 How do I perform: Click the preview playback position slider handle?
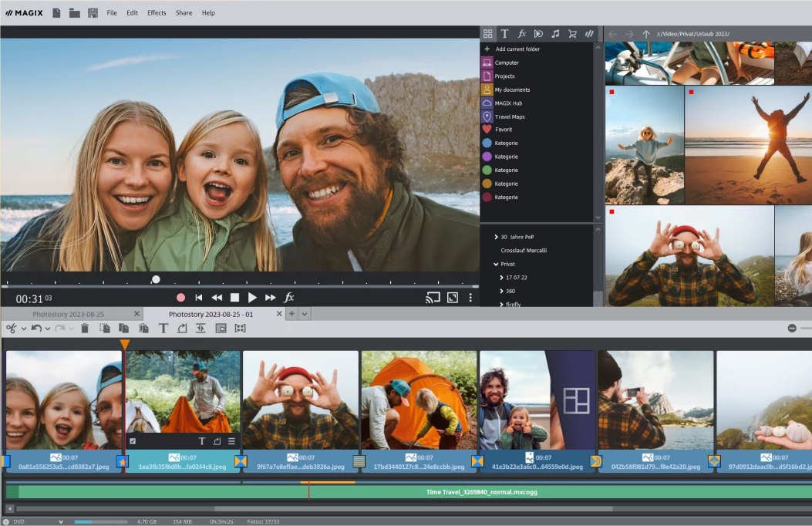click(156, 279)
